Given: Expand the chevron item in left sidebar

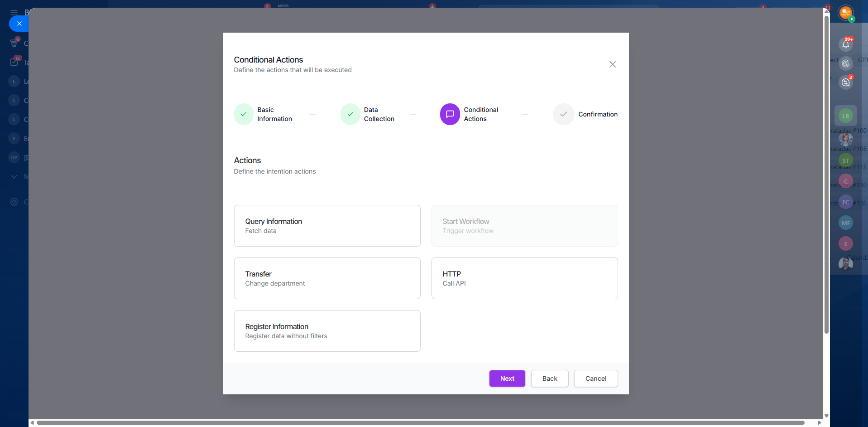Looking at the screenshot, I should 14,176.
